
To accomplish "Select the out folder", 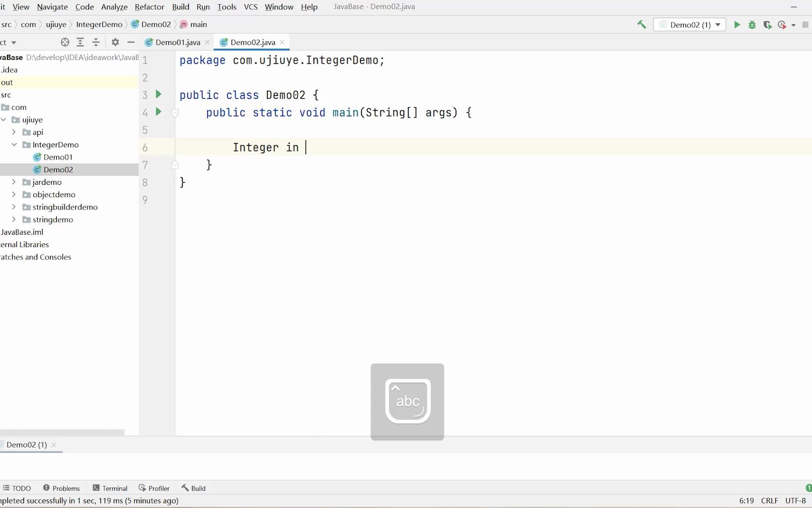I will [69, 82].
